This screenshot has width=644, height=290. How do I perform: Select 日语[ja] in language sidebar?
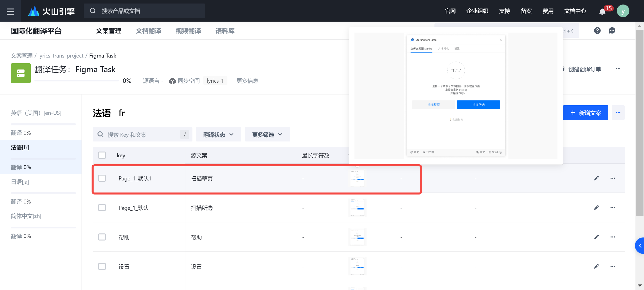click(x=20, y=182)
